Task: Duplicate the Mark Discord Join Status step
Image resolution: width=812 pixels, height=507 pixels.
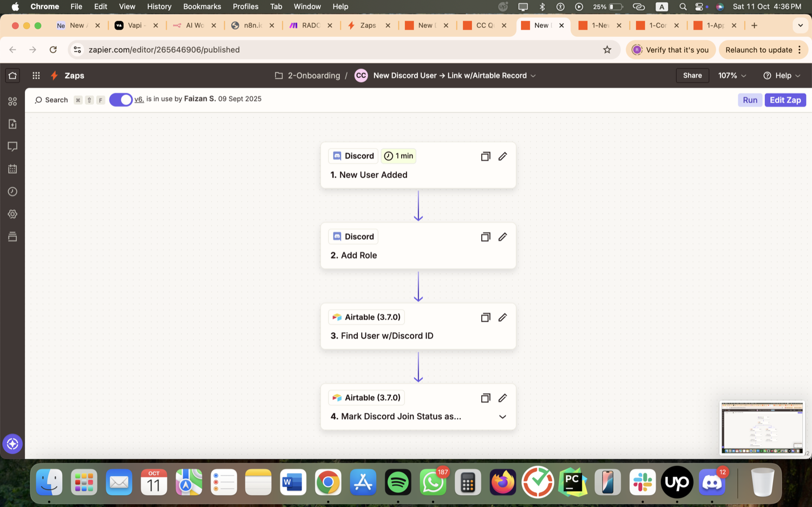Action: (486, 398)
